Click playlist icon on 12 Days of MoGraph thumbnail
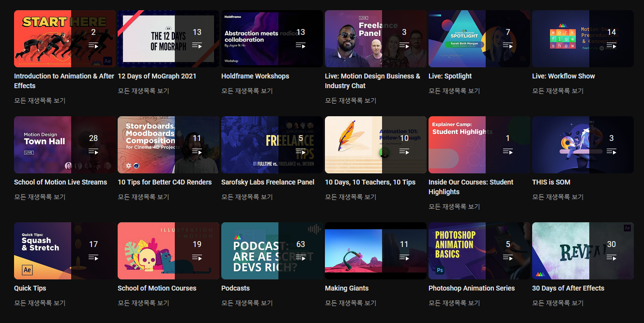 pos(197,46)
